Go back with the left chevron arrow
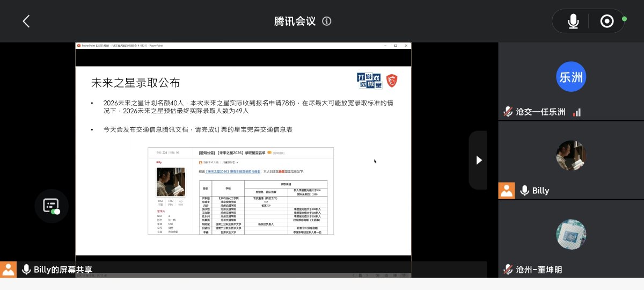Viewport: 644px width, 290px height. coord(26,21)
